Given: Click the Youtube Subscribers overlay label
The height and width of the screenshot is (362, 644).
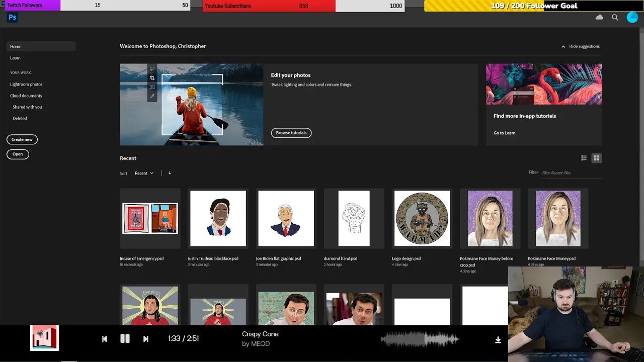Looking at the screenshot, I should (228, 6).
